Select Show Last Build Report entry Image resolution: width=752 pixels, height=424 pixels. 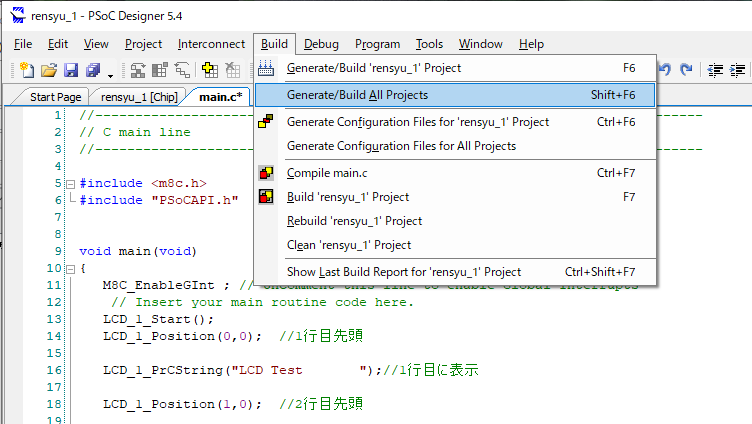tap(455, 272)
